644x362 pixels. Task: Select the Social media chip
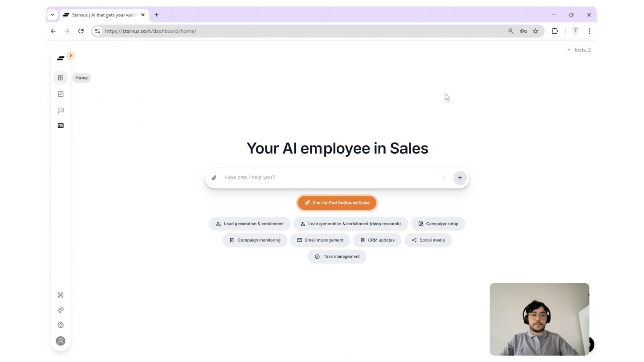pos(428,240)
